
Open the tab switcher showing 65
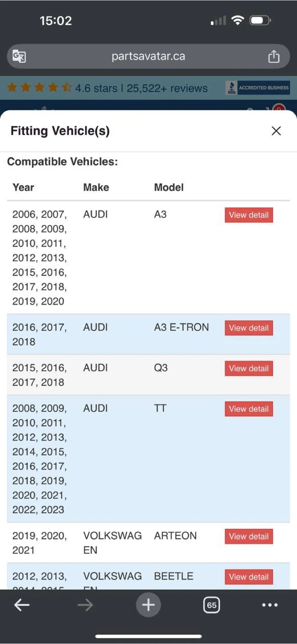211,605
